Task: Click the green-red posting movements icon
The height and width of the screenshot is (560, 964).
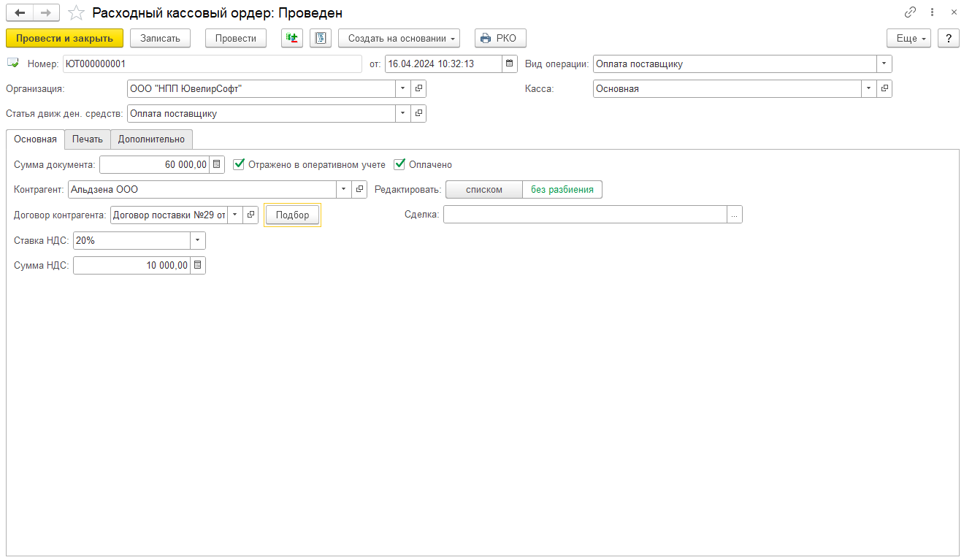Action: click(x=292, y=38)
